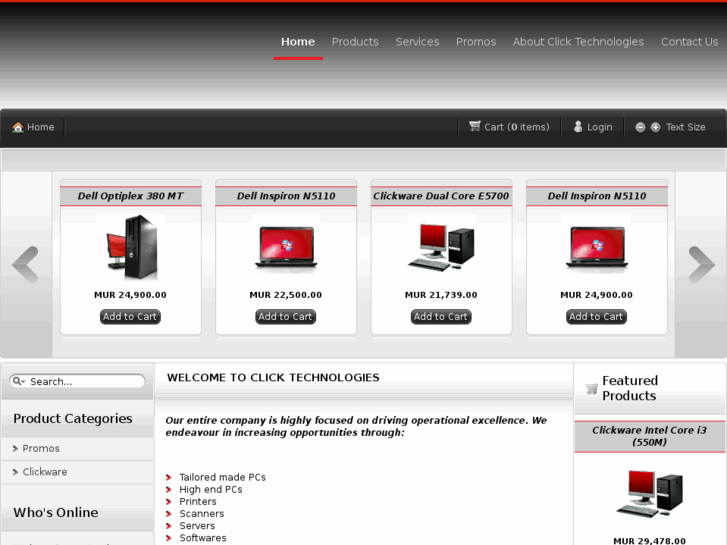Click the Login link text
Image resolution: width=727 pixels, height=545 pixels.
pyautogui.click(x=599, y=127)
